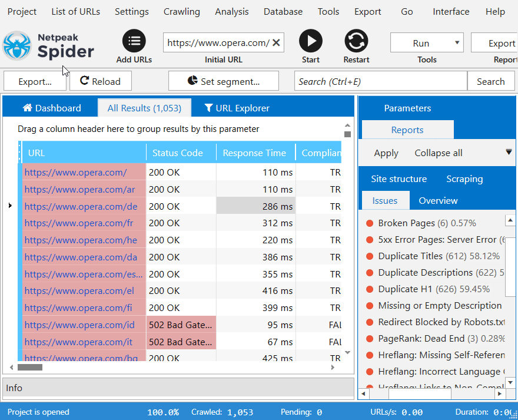Viewport: 518px width, 420px height.
Task: Open the Export menu
Action: (368, 12)
